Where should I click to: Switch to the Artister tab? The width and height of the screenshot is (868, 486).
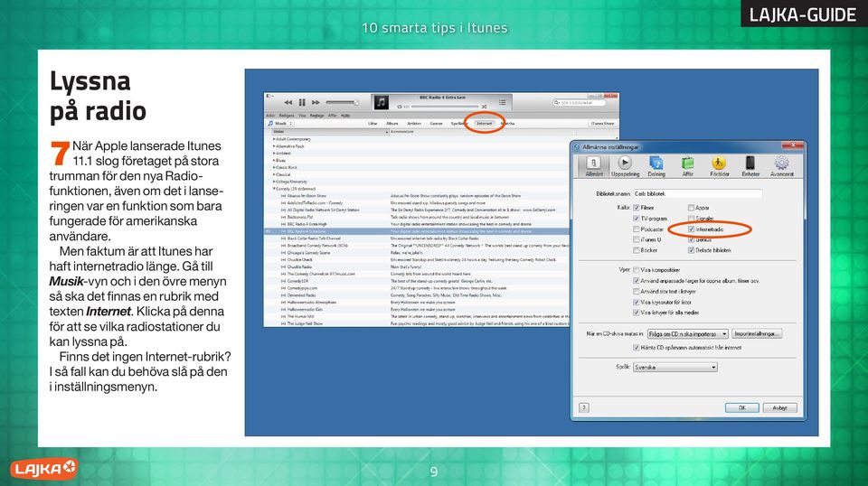point(414,123)
